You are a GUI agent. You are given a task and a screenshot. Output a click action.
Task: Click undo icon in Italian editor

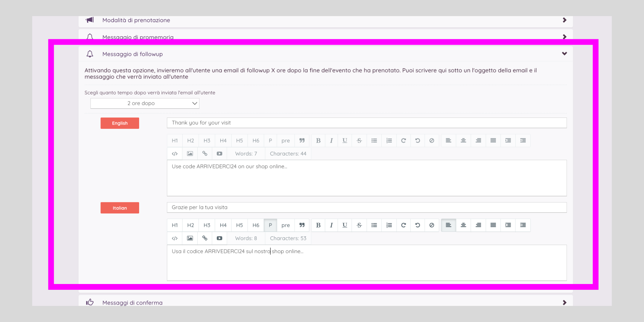pos(418,225)
